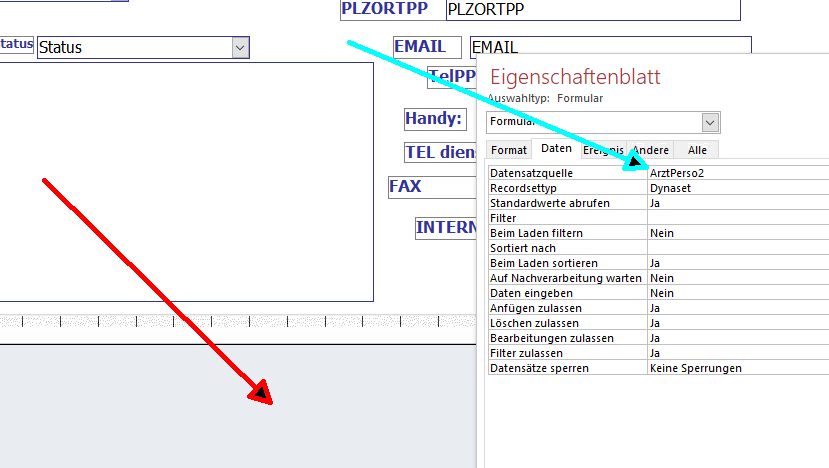The image size is (829, 468).
Task: Click the Löschen zulassen value cell
Action: [x=738, y=323]
